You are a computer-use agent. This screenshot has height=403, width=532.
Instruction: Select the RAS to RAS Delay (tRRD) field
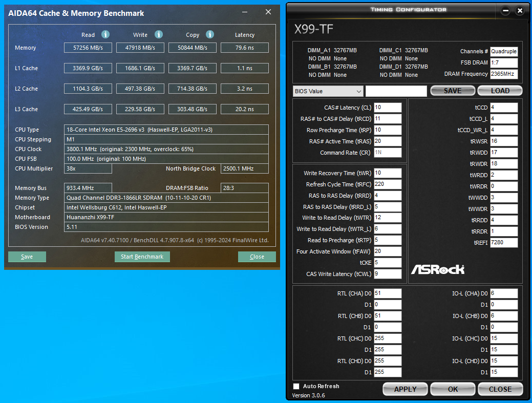pyautogui.click(x=388, y=196)
